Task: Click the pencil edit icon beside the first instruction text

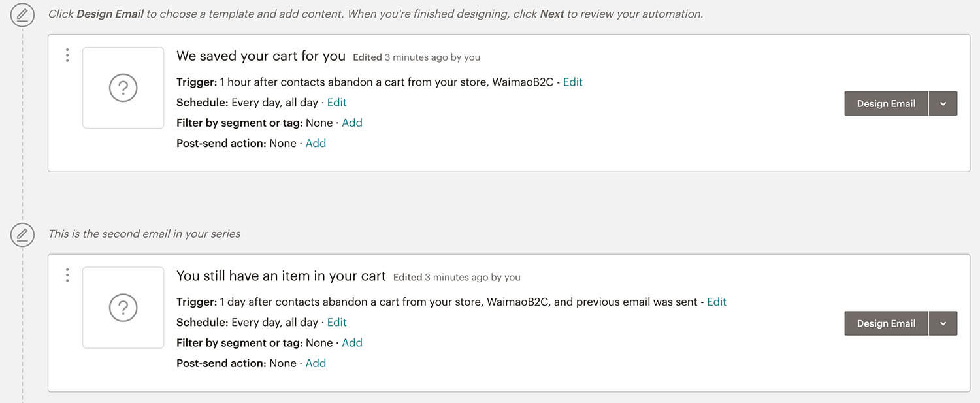Action: tap(22, 14)
